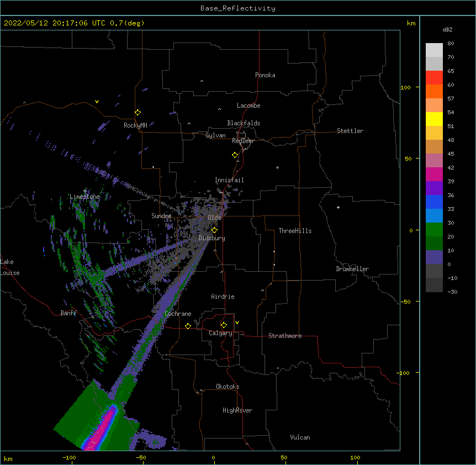476x465 pixels.
Task: Click the Ponoka city label
Action: pos(265,75)
